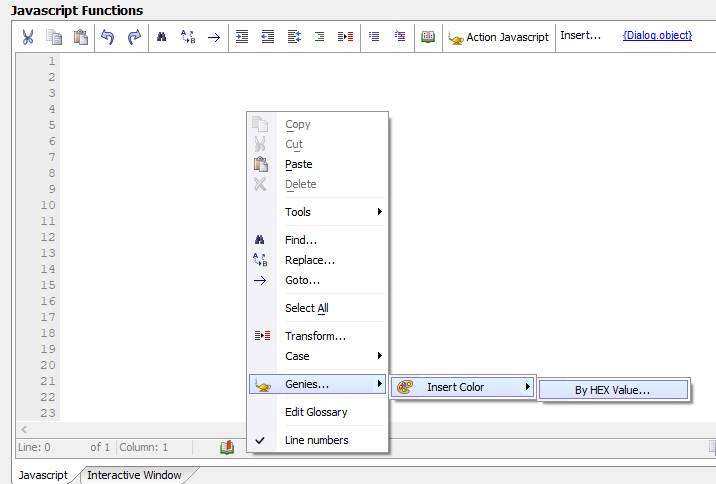The height and width of the screenshot is (484, 716).
Task: Expand the Tools submenu arrow
Action: (x=379, y=211)
